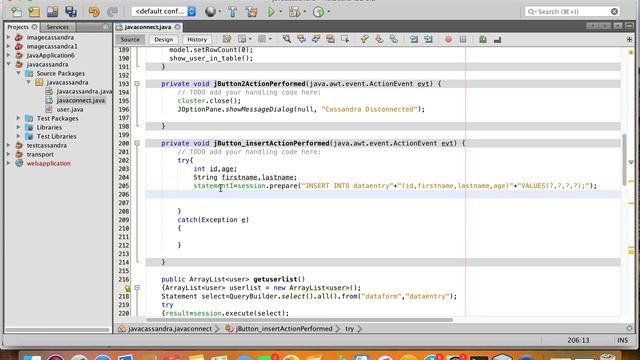640x360 pixels.
Task: Click the Find Next Occurrence icon
Action: pos(316,39)
